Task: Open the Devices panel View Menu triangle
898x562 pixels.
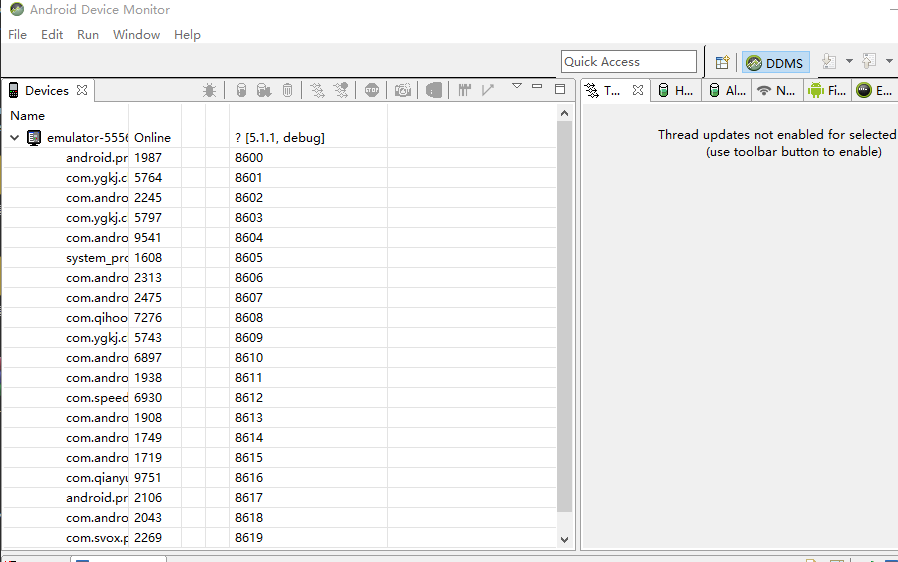Action: point(517,87)
